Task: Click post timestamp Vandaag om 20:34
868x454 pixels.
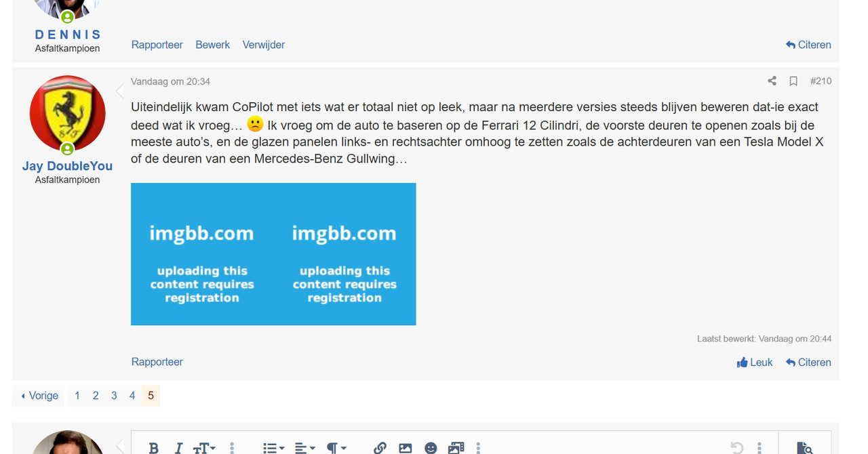Action: (x=170, y=81)
